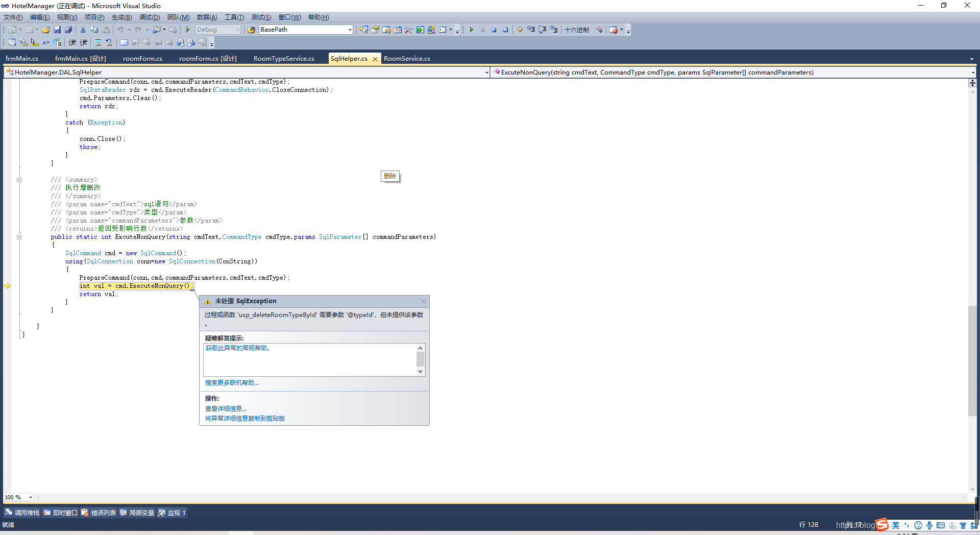Click the Copy icon in toolbar
Viewport: 980px width, 535px height.
point(94,30)
